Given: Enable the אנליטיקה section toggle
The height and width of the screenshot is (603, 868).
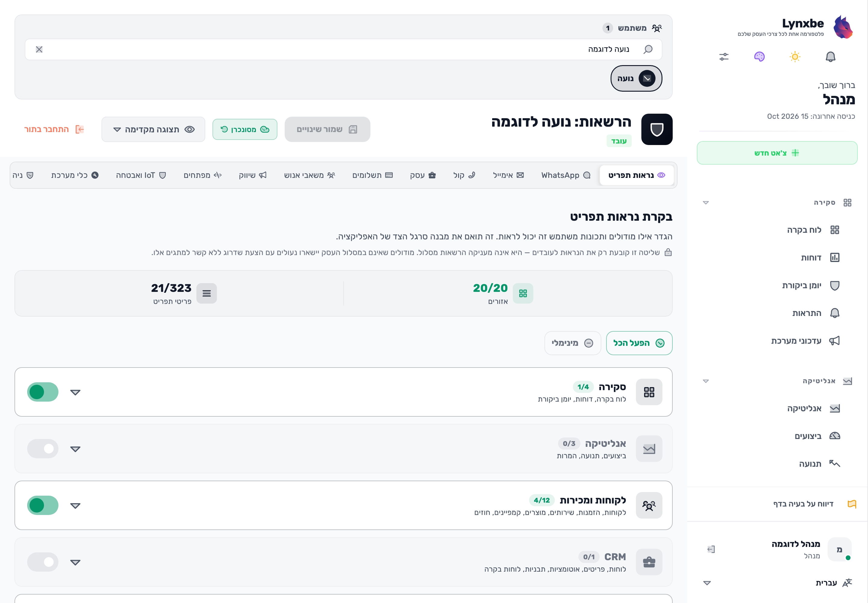Looking at the screenshot, I should 43,449.
